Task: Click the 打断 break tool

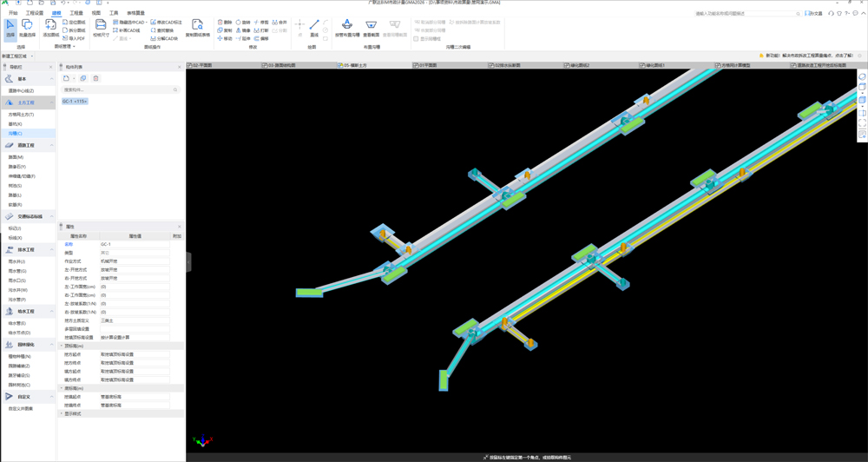Action: tap(261, 30)
